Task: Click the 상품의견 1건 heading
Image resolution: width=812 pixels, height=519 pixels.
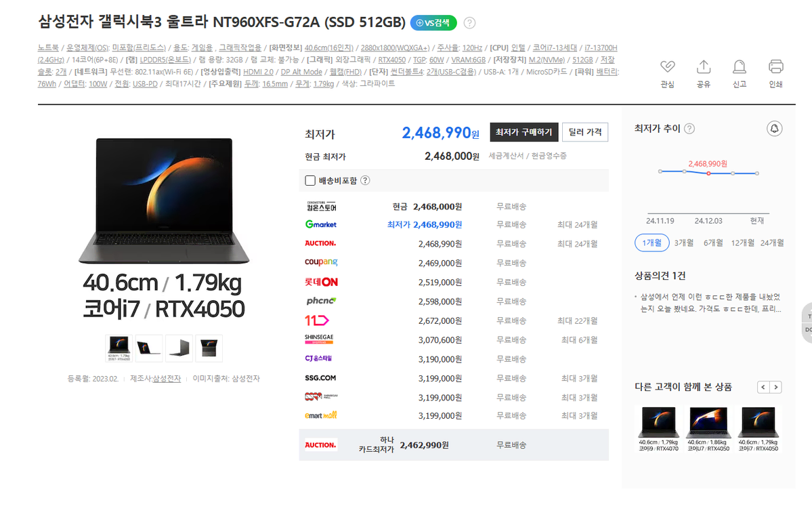Action: [660, 276]
